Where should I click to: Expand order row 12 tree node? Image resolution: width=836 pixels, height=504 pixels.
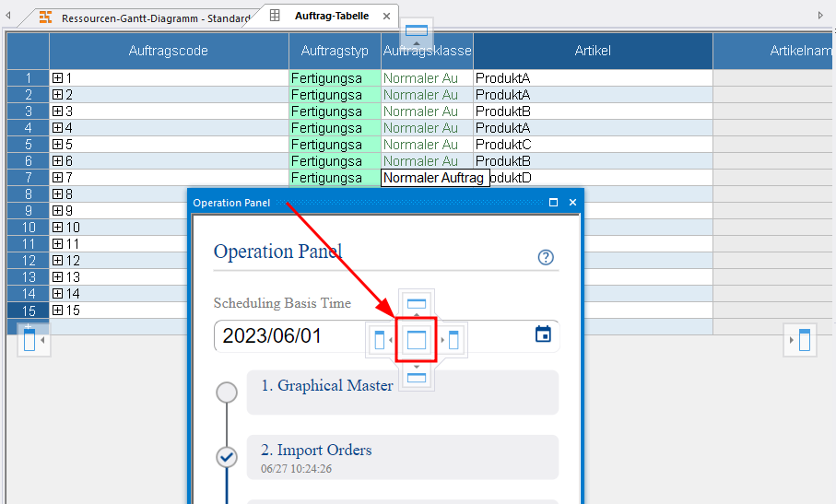pyautogui.click(x=57, y=261)
